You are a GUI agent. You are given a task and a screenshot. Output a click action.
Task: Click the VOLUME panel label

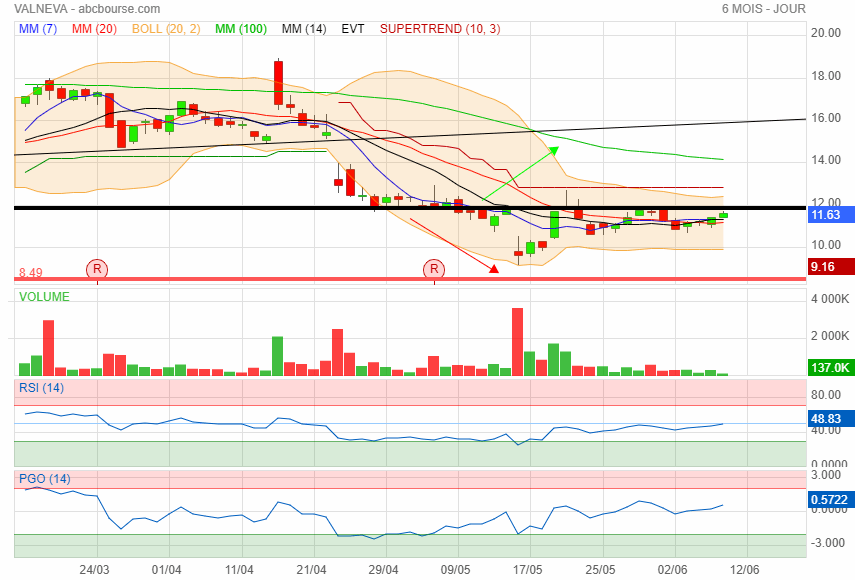(x=44, y=297)
